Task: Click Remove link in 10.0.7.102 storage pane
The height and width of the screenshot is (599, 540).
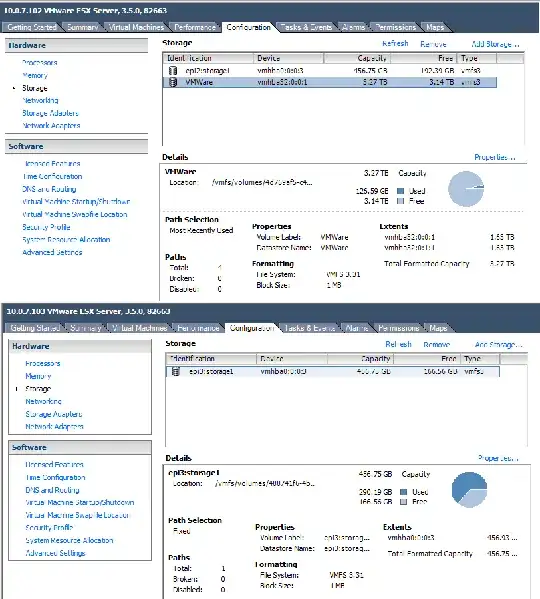Action: pos(433,44)
